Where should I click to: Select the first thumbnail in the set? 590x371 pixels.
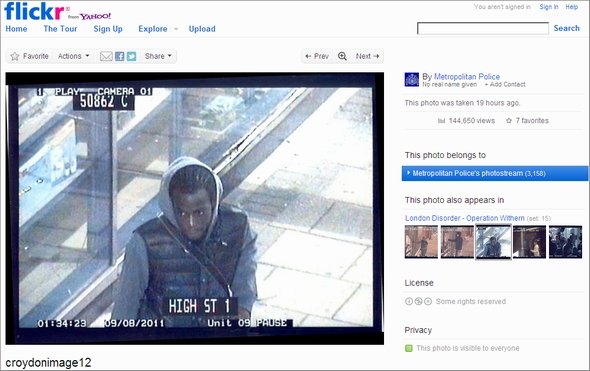(x=421, y=242)
